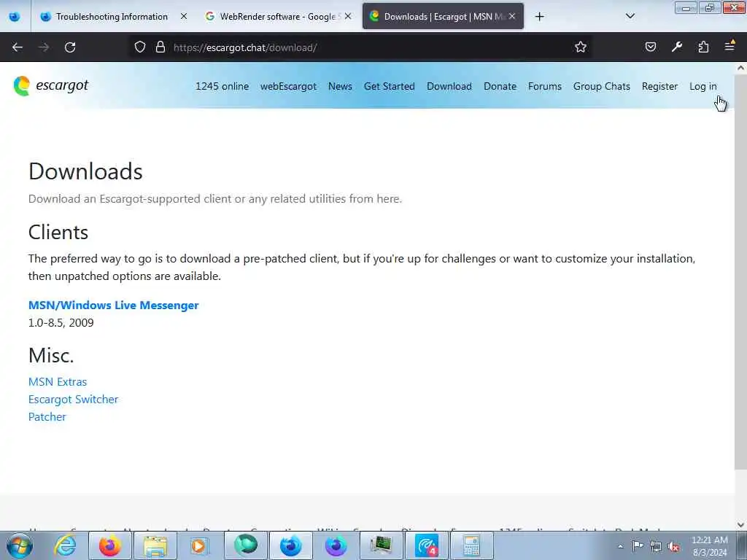747x560 pixels.
Task: Switch to the Troubleshooting Information tab
Action: click(x=112, y=16)
